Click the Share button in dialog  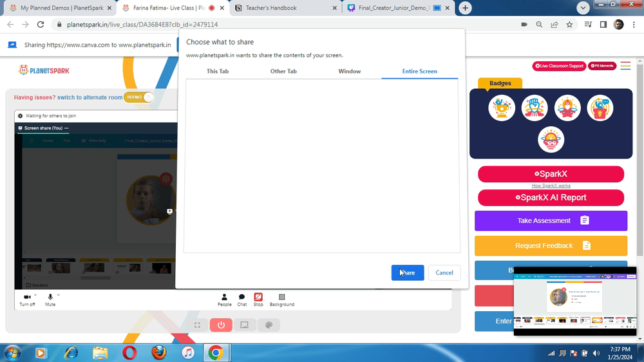(408, 273)
